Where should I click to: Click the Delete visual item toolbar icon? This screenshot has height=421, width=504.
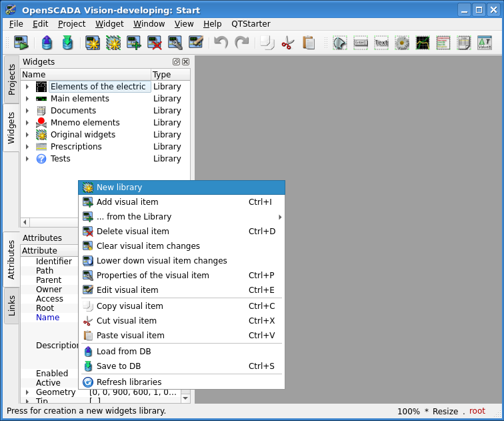coord(155,43)
